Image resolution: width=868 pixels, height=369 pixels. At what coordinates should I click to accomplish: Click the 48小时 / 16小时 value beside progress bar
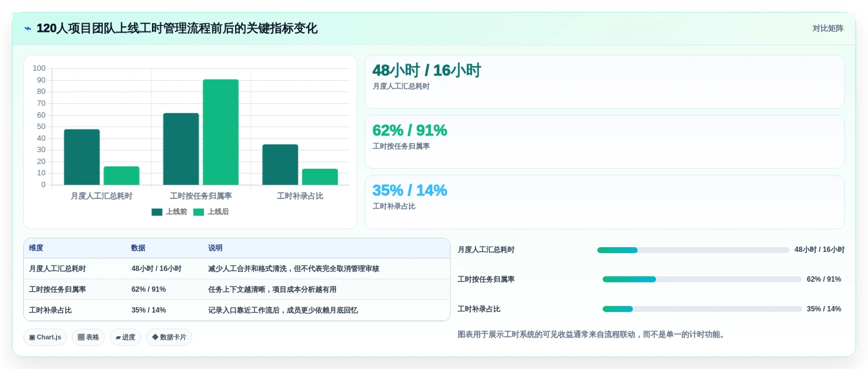click(819, 250)
